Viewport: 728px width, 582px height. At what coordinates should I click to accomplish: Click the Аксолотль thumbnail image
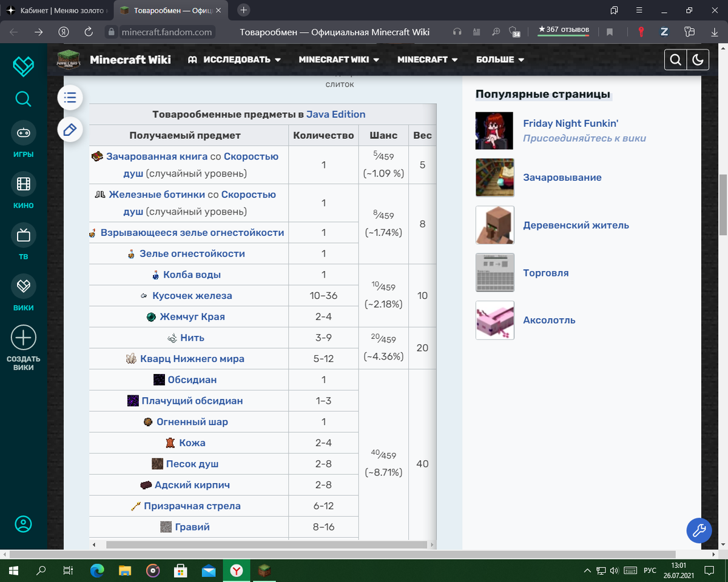[x=495, y=320]
